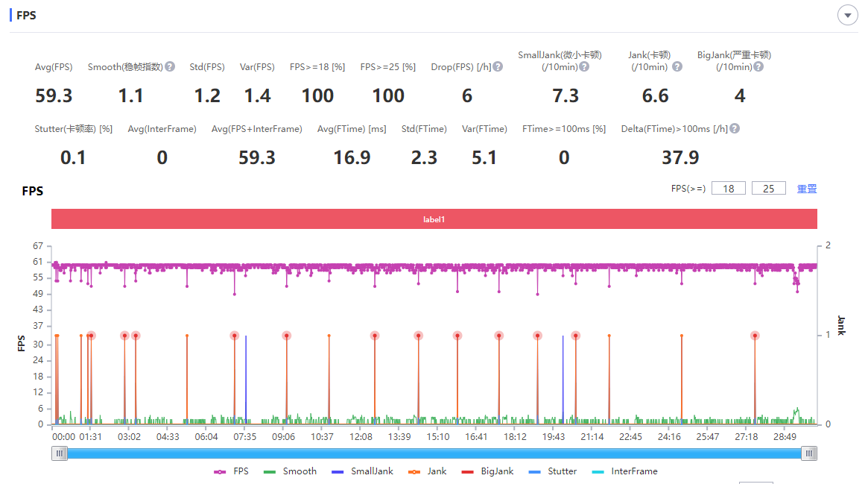Viewport: 868px width, 484px height.
Task: Click the right handle of the time range slider
Action: (x=810, y=453)
